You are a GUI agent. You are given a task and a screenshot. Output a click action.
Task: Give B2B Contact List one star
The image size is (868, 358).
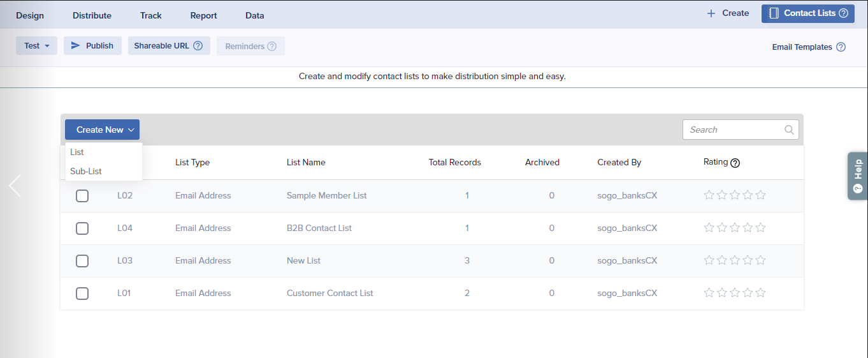click(x=709, y=228)
